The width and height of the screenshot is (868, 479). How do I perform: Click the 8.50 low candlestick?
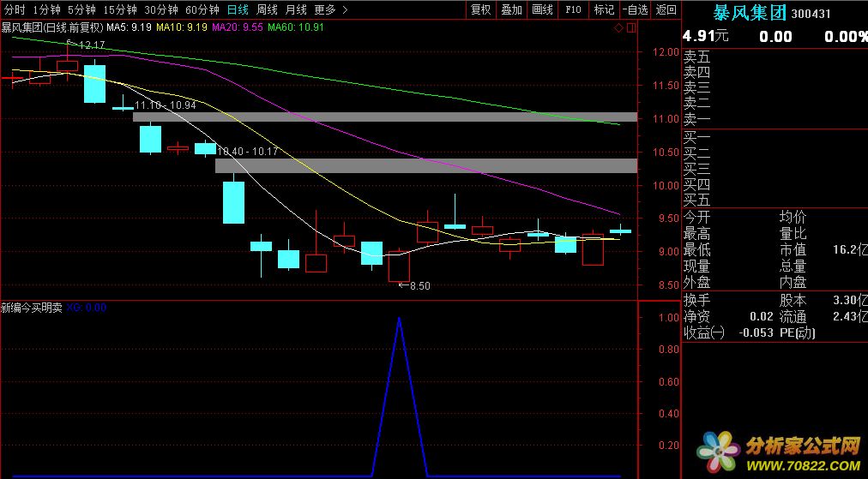(x=399, y=266)
